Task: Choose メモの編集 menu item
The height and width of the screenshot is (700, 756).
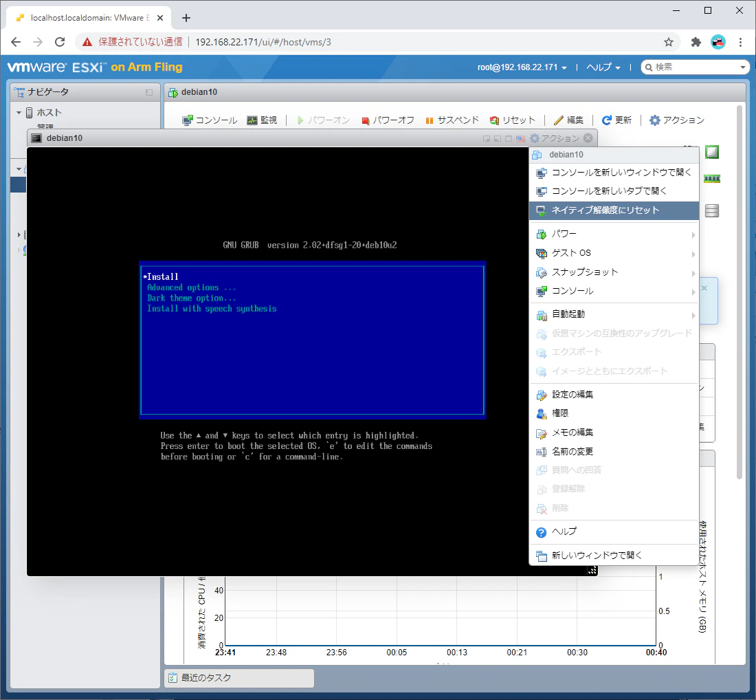Action: coord(614,433)
